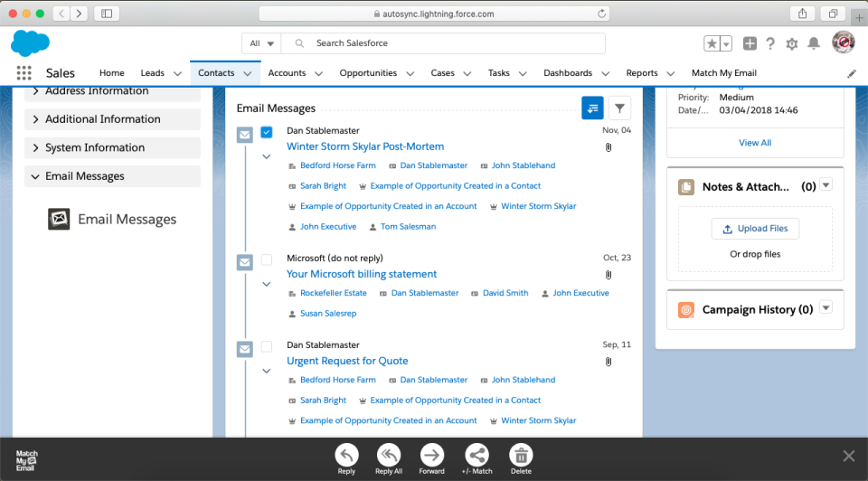Open the View All link
This screenshot has height=481, width=868.
pyautogui.click(x=755, y=143)
